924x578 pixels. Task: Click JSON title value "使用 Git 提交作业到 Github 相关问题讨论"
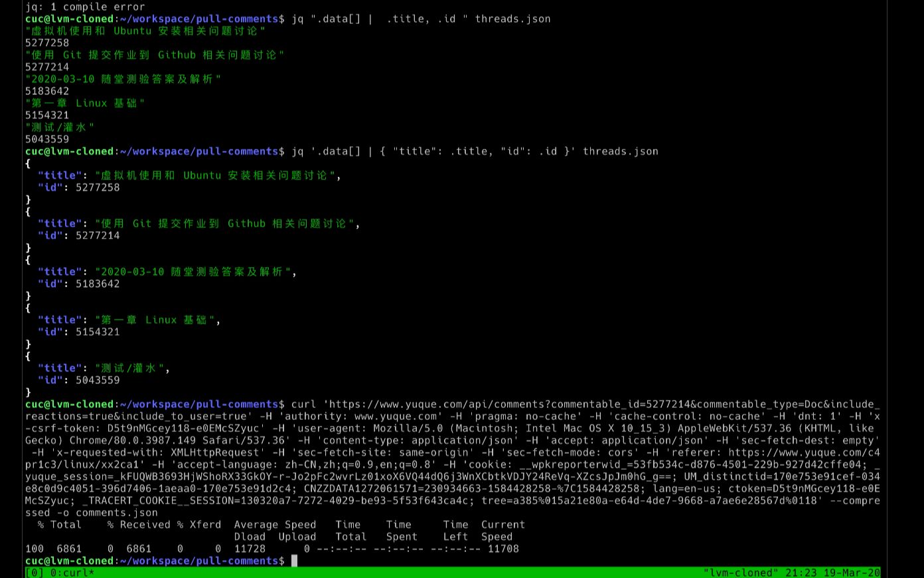[x=224, y=223]
